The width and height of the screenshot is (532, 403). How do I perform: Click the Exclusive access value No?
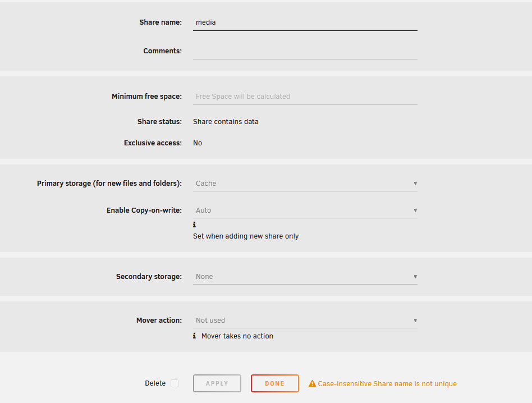198,143
